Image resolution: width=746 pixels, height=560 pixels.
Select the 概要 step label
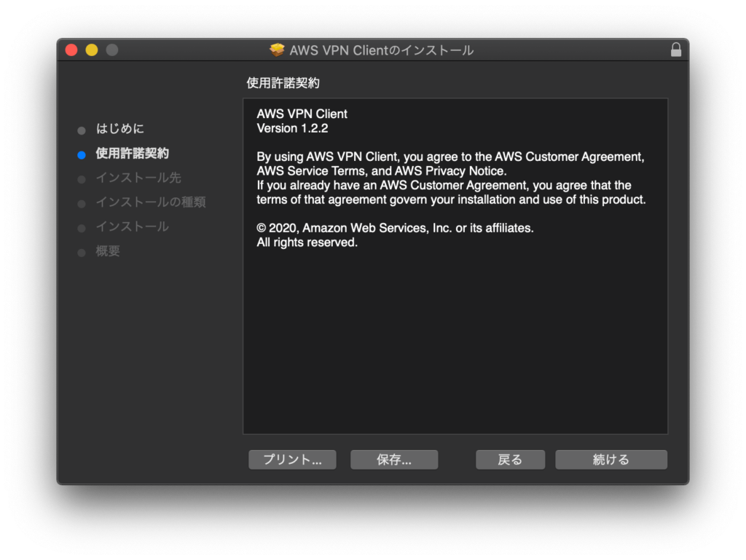click(108, 251)
